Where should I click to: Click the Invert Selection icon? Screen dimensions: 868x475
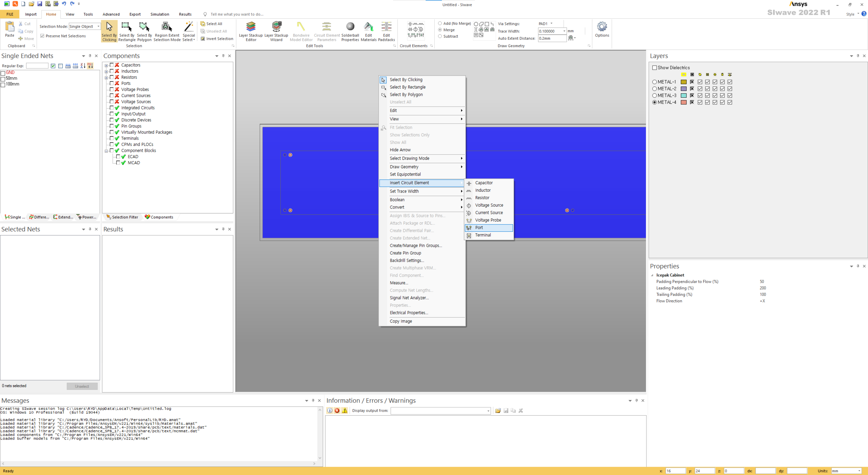coord(203,39)
